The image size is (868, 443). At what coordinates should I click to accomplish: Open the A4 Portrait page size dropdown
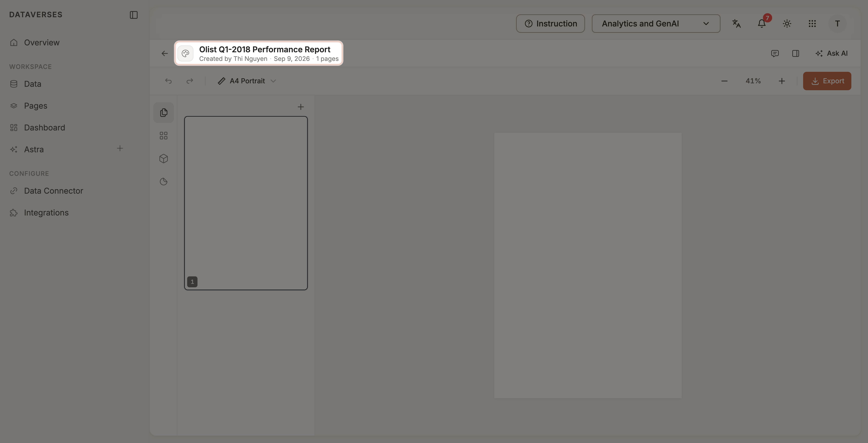pos(247,81)
